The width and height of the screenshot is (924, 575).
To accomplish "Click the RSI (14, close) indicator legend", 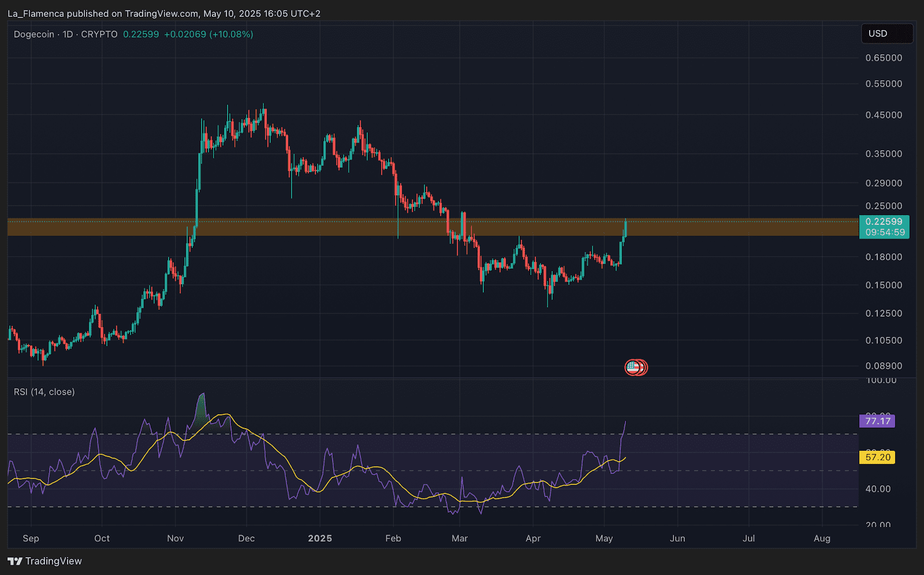I will (x=44, y=392).
